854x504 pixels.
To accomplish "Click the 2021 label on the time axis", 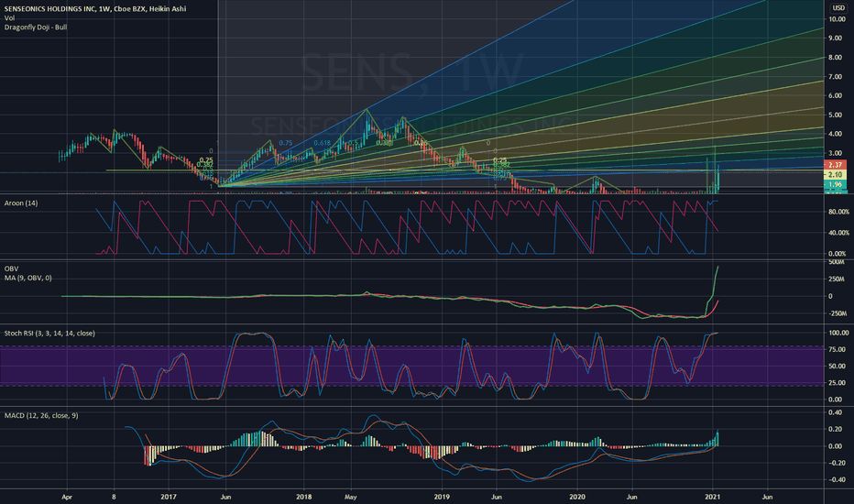I will coord(712,497).
